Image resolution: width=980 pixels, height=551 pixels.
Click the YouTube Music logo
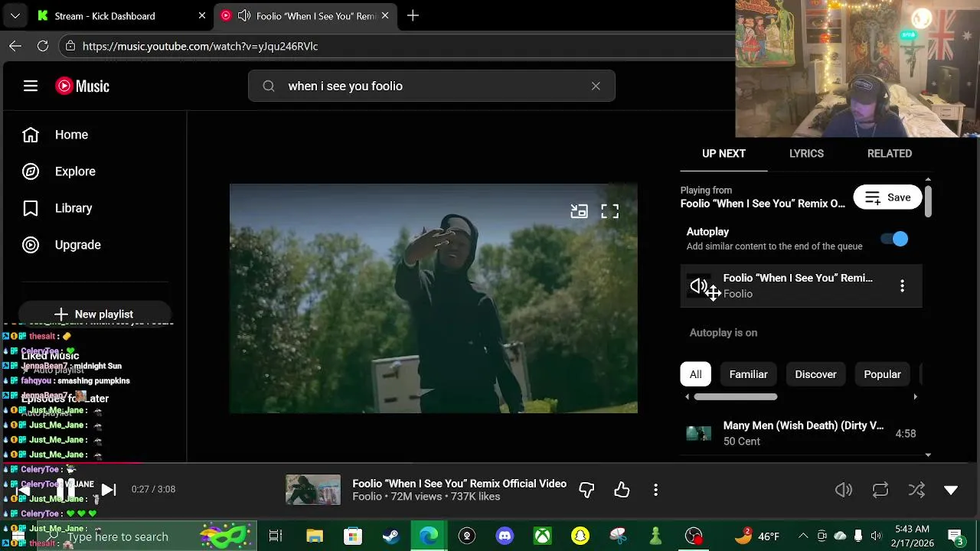click(x=82, y=86)
